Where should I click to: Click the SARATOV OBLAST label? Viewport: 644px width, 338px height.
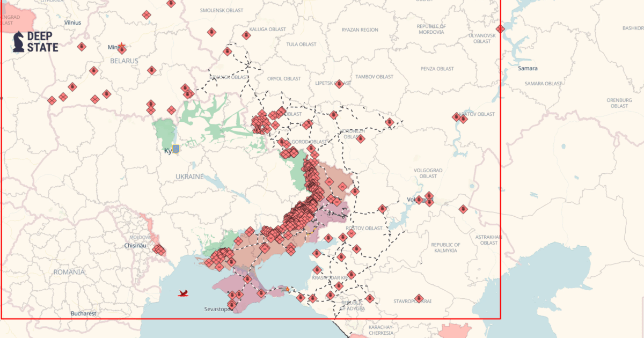click(476, 114)
